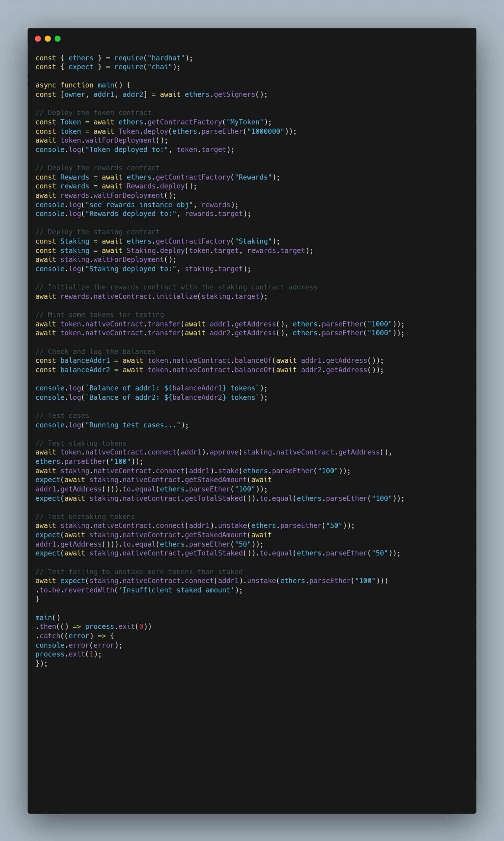
Task: Click the getContractFactory("MyToken") line
Action: pos(154,122)
